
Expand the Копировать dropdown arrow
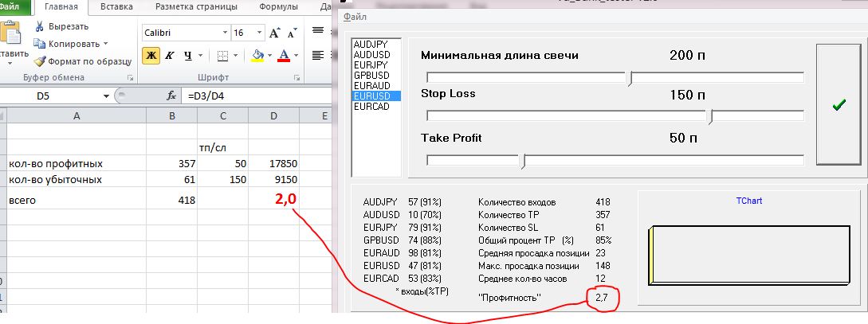click(106, 44)
